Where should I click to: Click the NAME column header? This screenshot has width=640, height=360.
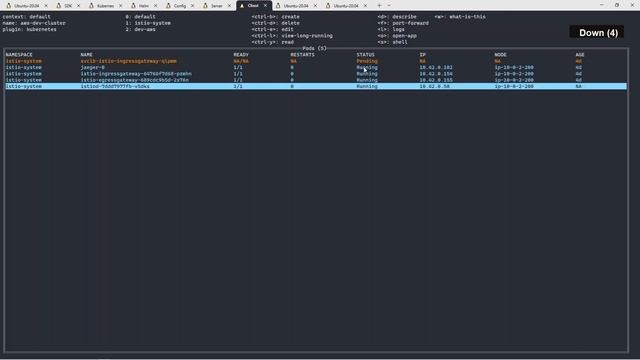(x=87, y=55)
